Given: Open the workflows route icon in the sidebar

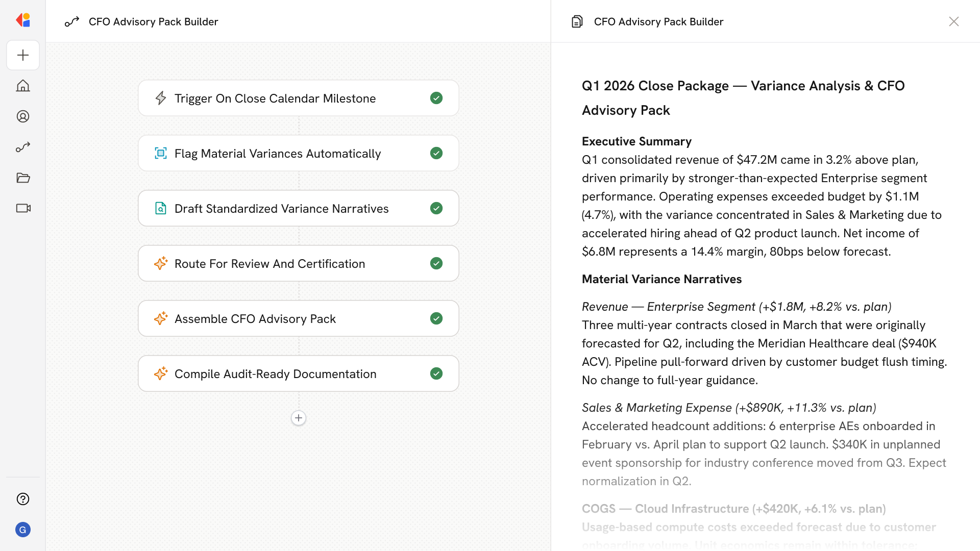Looking at the screenshot, I should [23, 147].
